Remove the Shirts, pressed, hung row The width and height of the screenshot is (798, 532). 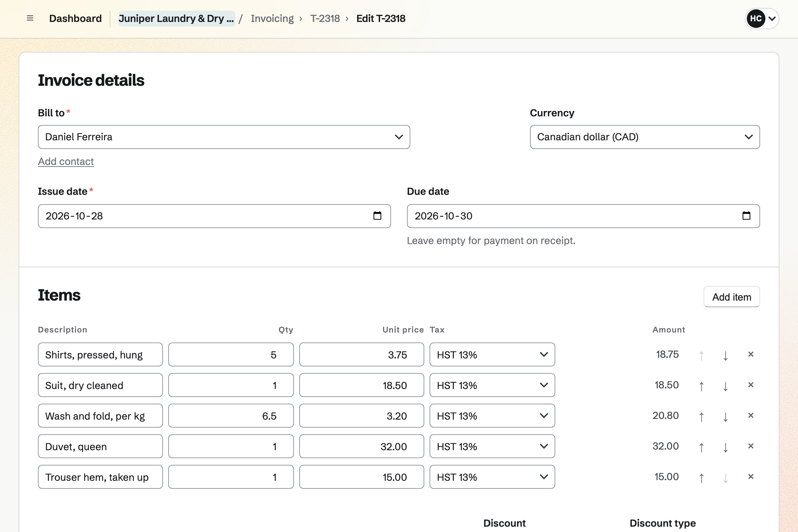pyautogui.click(x=750, y=354)
